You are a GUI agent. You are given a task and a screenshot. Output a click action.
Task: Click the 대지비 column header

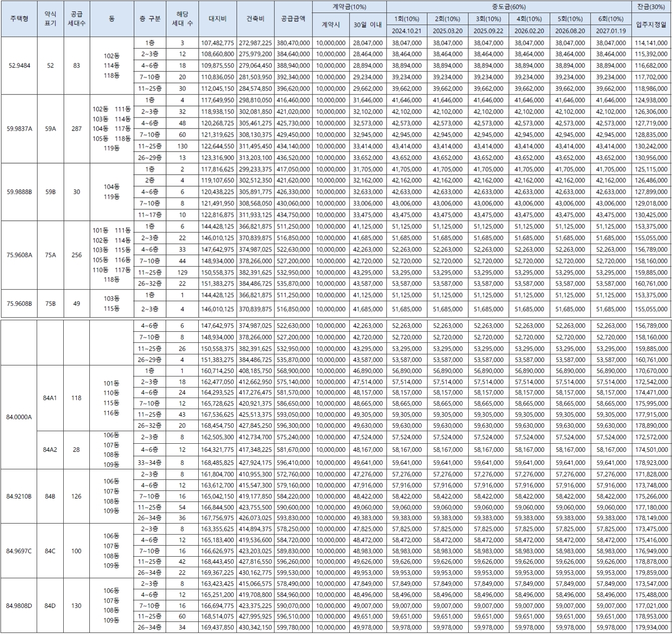(x=217, y=19)
